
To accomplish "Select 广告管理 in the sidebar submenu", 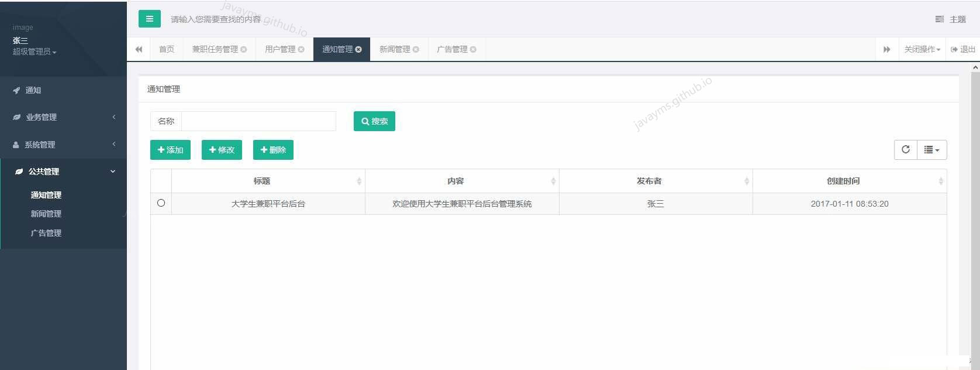I will click(46, 233).
